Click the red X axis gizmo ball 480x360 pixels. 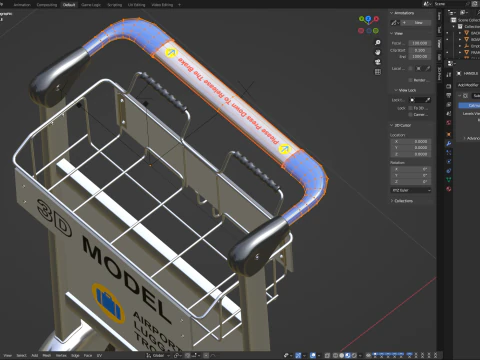(x=376, y=19)
